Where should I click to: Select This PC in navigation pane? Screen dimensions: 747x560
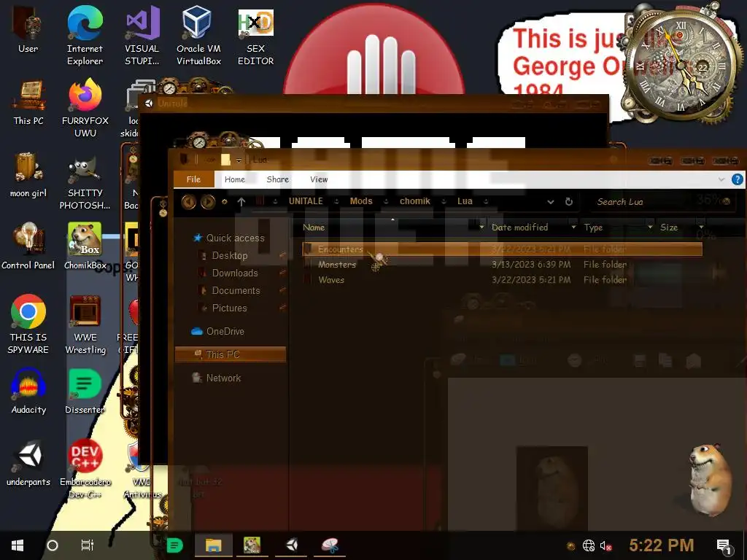231,355
